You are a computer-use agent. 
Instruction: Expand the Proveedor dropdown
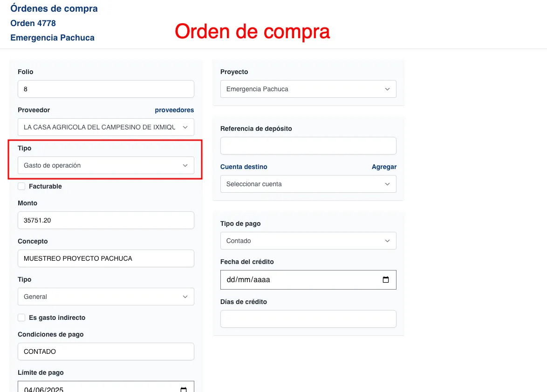106,127
